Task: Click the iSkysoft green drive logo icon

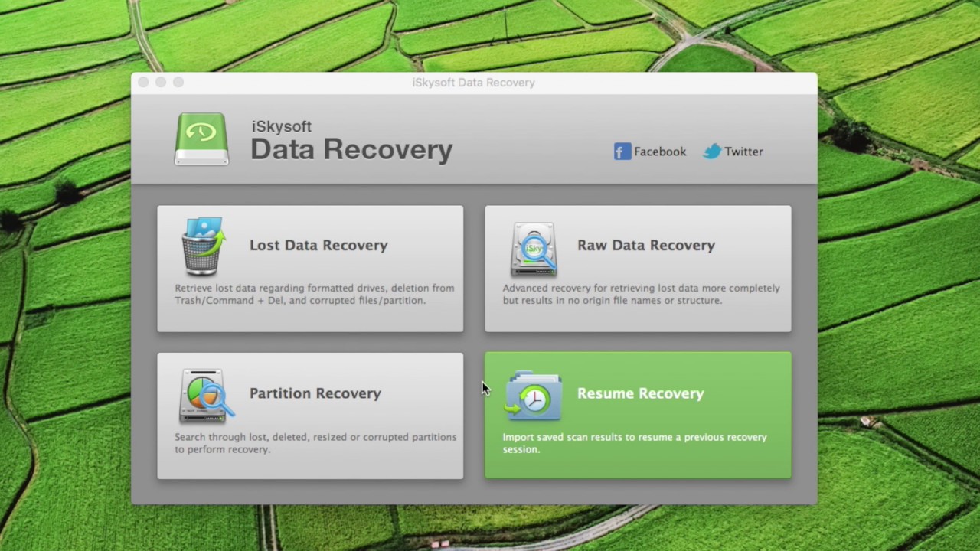Action: 201,139
